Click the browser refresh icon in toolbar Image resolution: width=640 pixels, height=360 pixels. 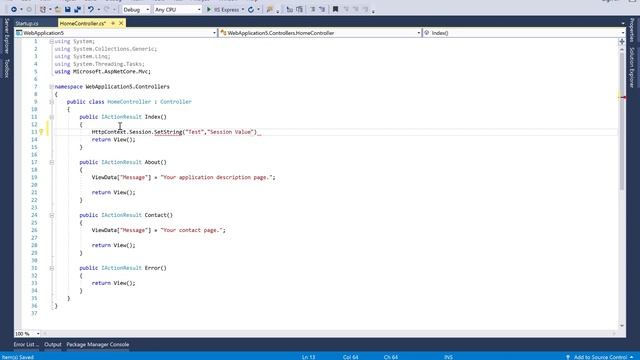click(251, 9)
